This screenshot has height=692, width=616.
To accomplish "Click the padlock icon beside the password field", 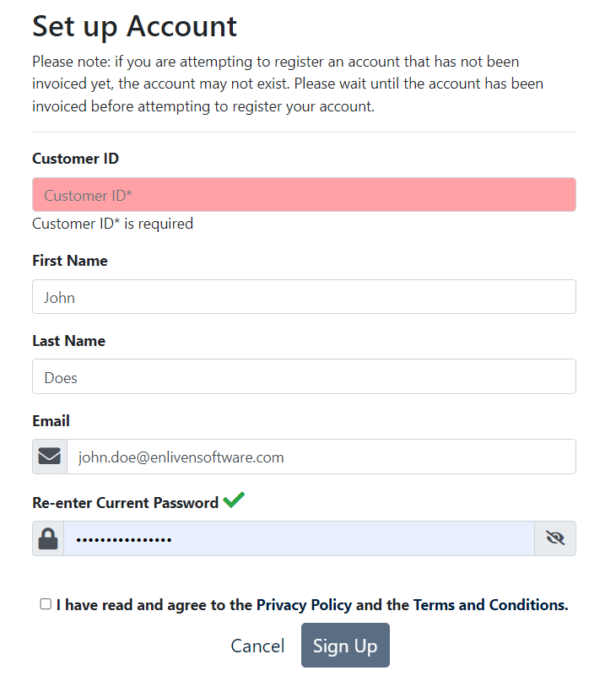I will tap(48, 538).
